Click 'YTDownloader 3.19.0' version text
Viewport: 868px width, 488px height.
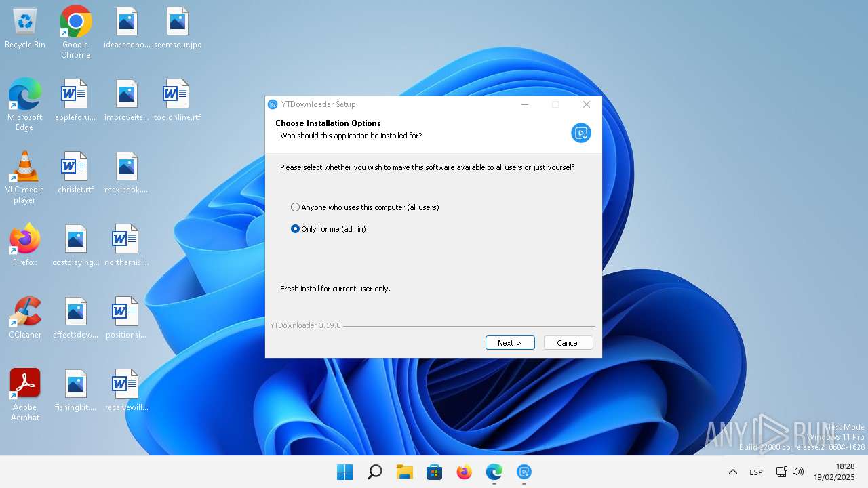305,325
